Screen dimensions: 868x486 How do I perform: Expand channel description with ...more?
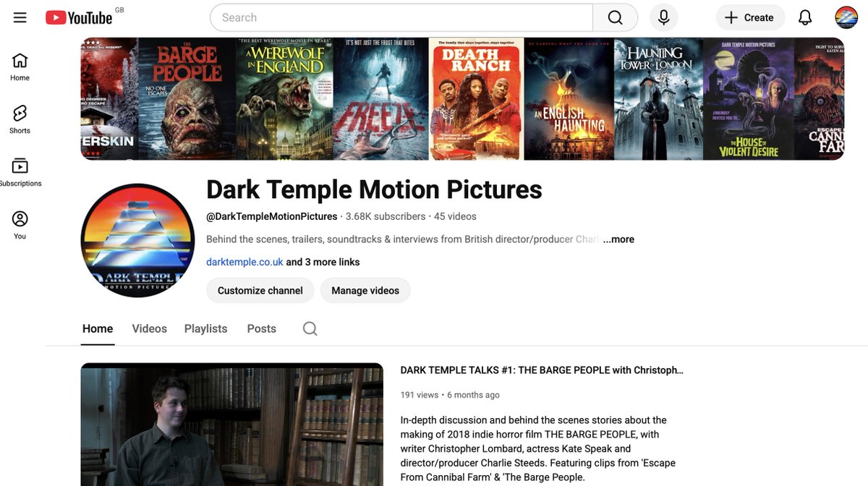point(618,239)
